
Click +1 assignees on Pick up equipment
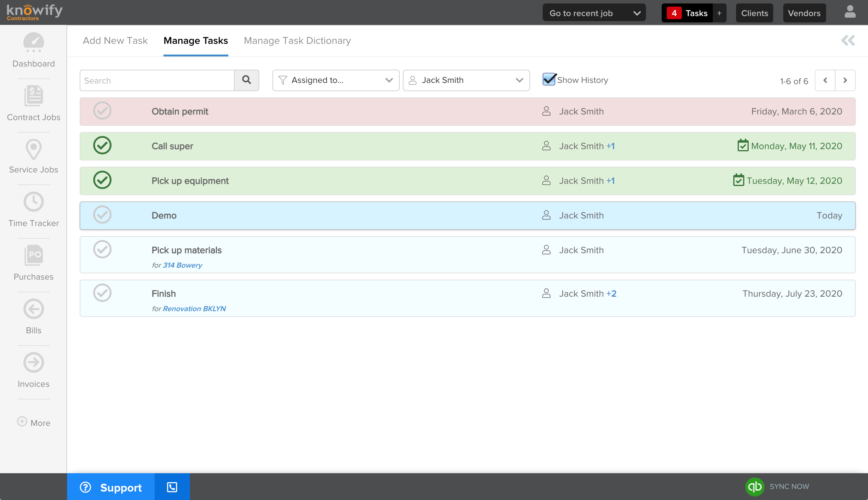(610, 181)
